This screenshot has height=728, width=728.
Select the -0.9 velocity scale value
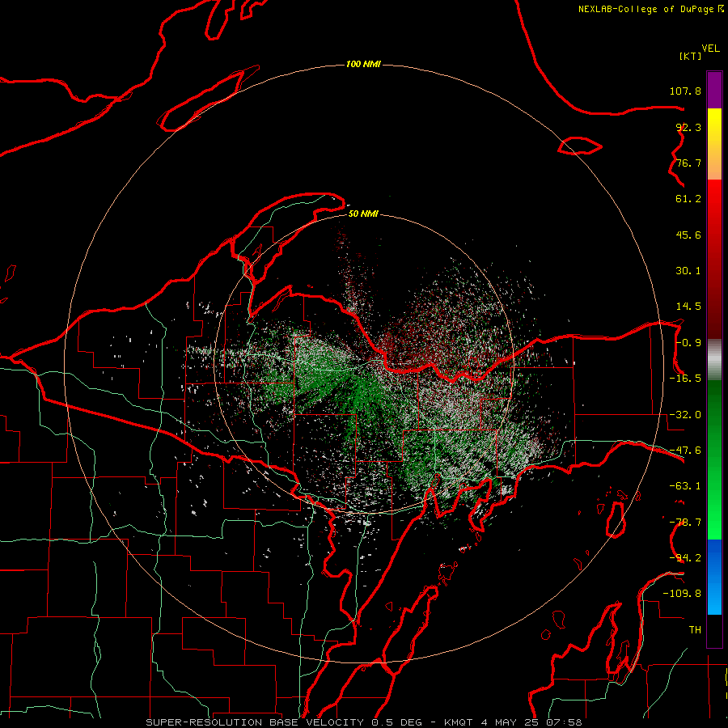[x=688, y=343]
